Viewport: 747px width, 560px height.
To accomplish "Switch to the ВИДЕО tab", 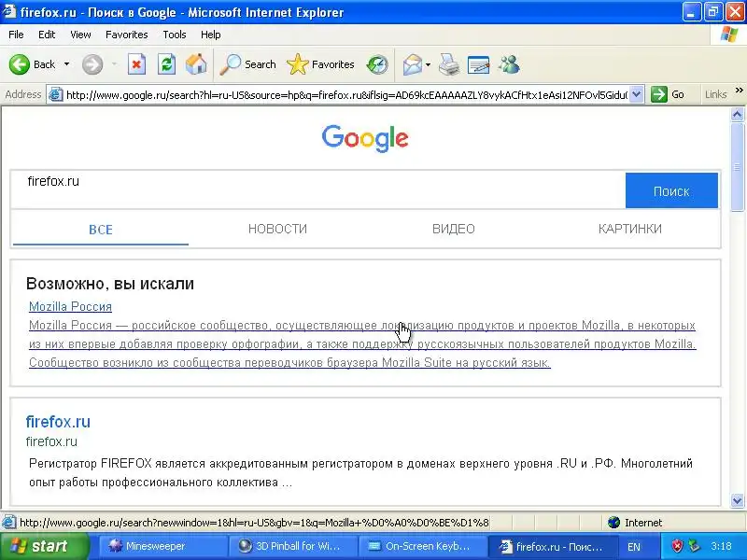I will (454, 229).
